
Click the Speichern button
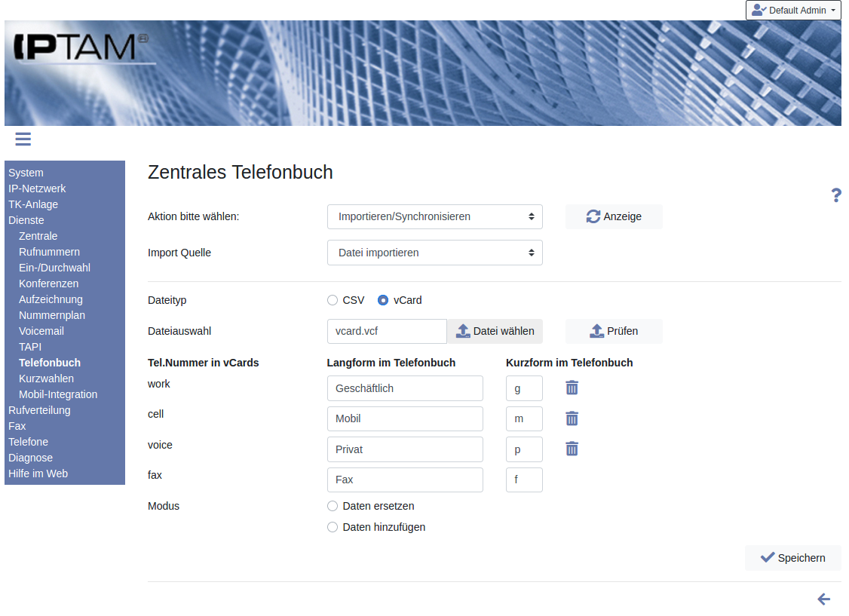pyautogui.click(x=792, y=558)
